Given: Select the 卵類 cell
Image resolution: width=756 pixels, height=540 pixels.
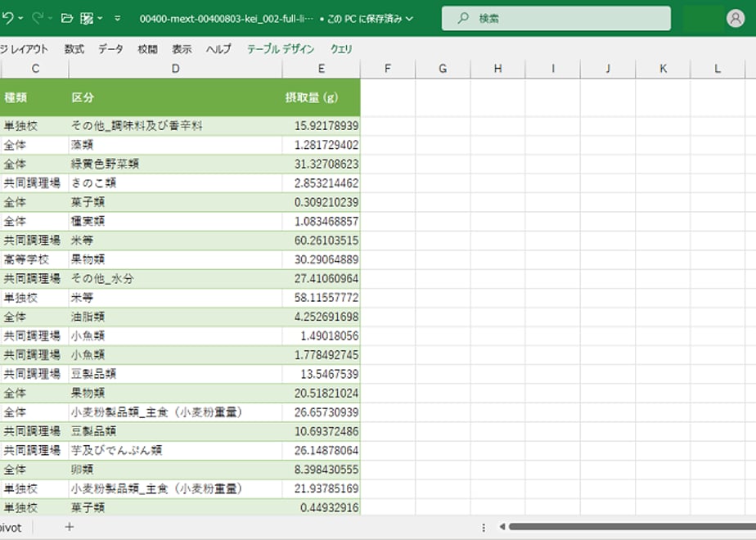Looking at the screenshot, I should (175, 470).
